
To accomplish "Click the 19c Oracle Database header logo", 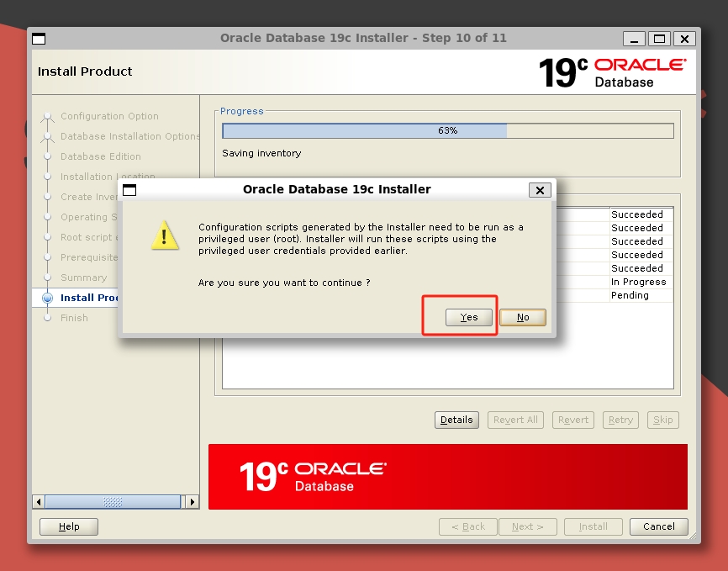I will tap(612, 72).
